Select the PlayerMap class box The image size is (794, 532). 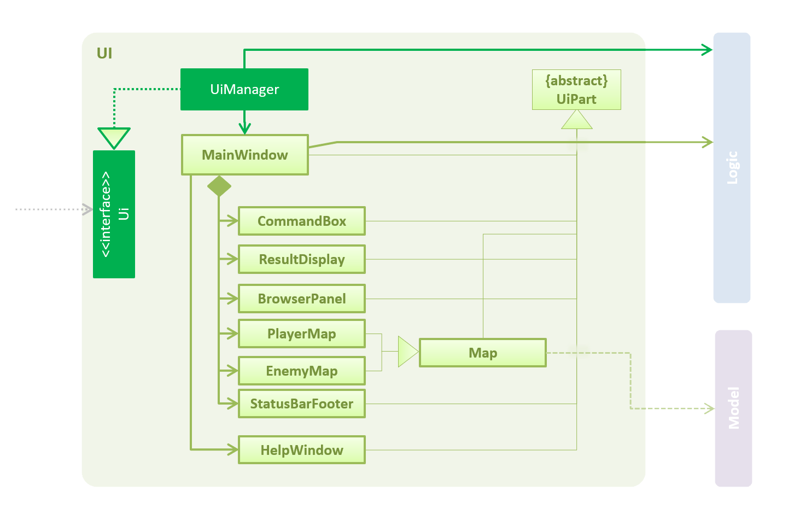coord(302,334)
